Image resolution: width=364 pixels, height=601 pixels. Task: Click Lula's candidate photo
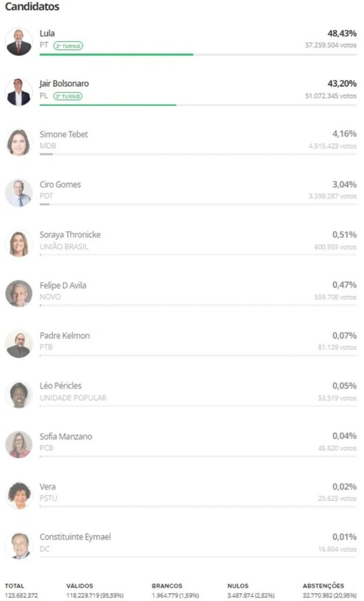(x=19, y=42)
